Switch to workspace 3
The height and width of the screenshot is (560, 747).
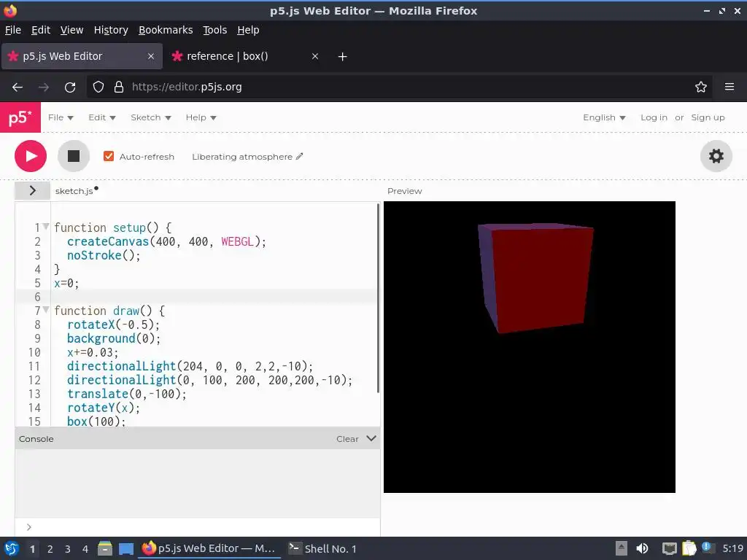tap(67, 549)
